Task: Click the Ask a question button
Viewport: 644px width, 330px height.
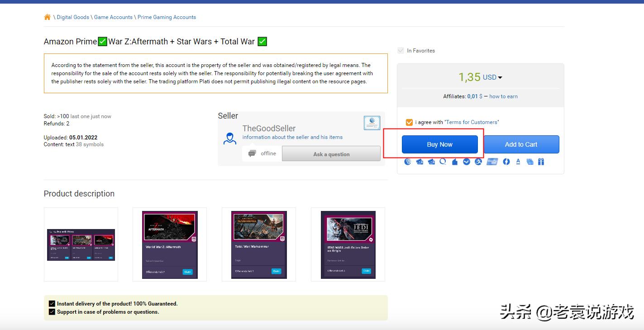Action: click(331, 154)
